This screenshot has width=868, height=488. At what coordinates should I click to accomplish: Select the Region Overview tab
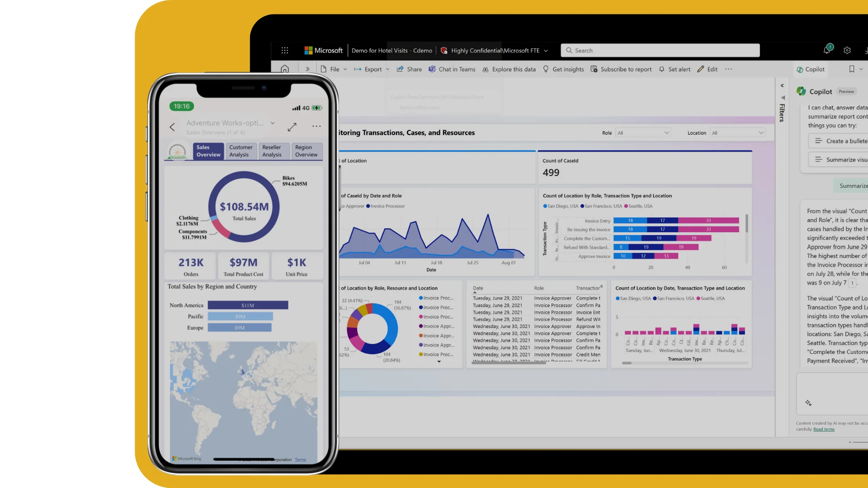click(306, 151)
